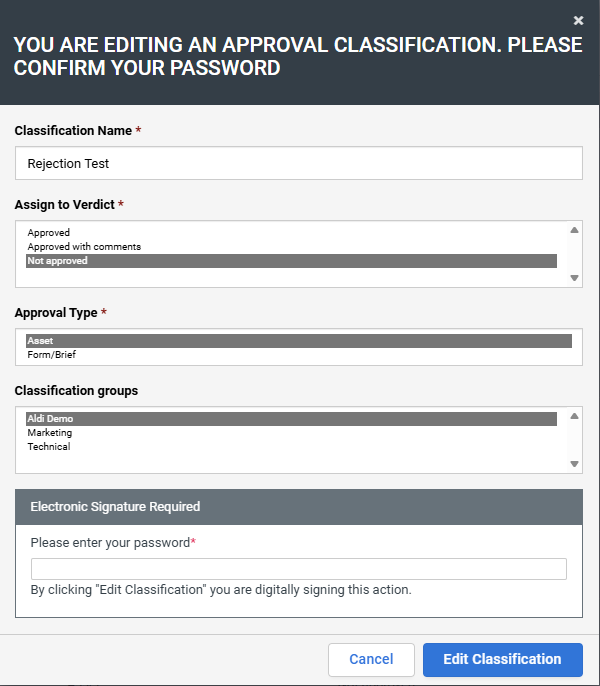The height and width of the screenshot is (686, 600).
Task: Select Approved in the verdict list
Action: pyautogui.click(x=49, y=233)
